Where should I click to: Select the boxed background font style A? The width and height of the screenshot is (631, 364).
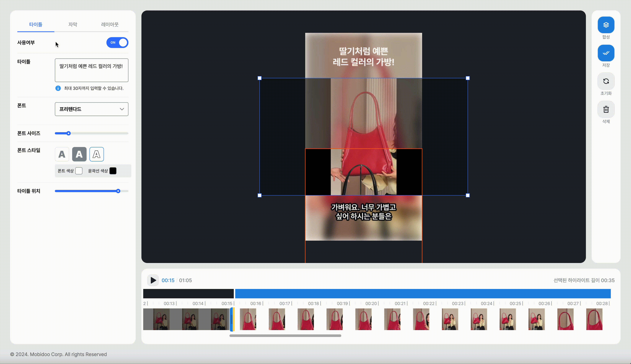click(79, 154)
